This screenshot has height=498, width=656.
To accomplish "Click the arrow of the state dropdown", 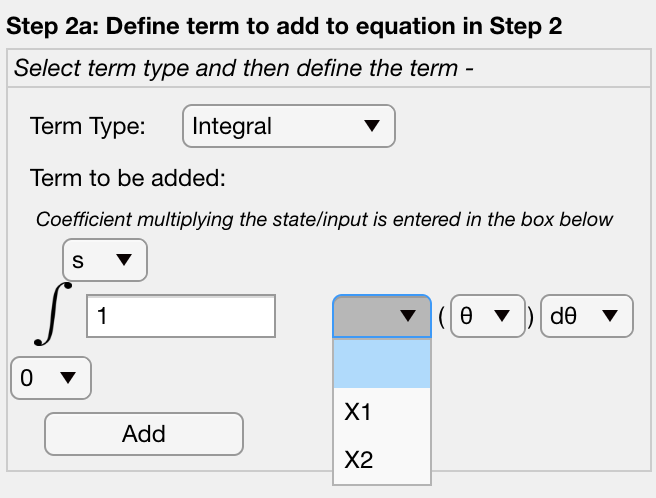I will click(407, 316).
